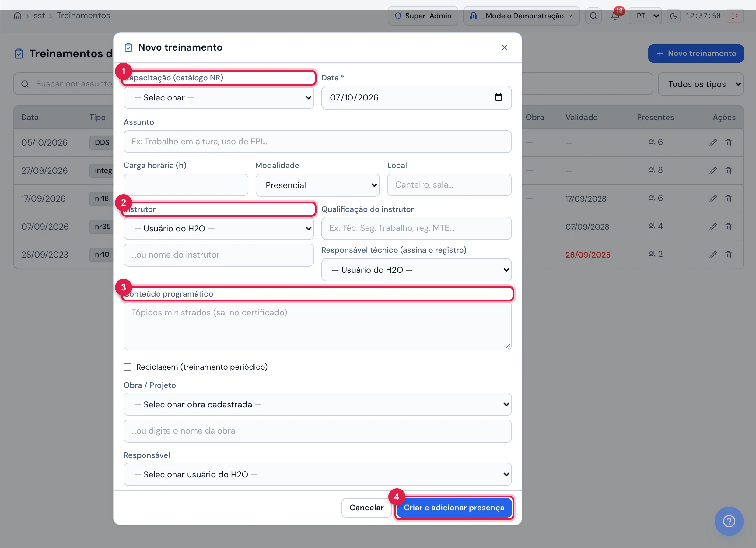The width and height of the screenshot is (756, 548).
Task: Open the Modalidade Presencial dropdown
Action: (317, 185)
